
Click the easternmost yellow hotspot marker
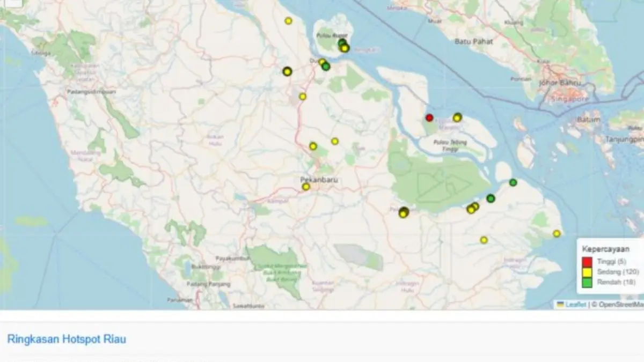pos(557,233)
